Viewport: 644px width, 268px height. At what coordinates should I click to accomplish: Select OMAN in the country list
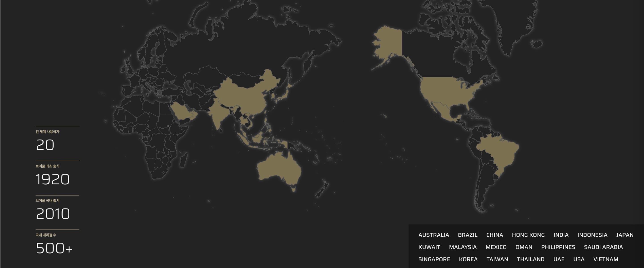[x=524, y=247]
